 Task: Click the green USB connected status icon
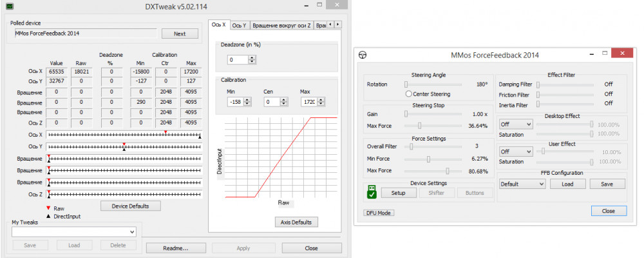coord(372,192)
